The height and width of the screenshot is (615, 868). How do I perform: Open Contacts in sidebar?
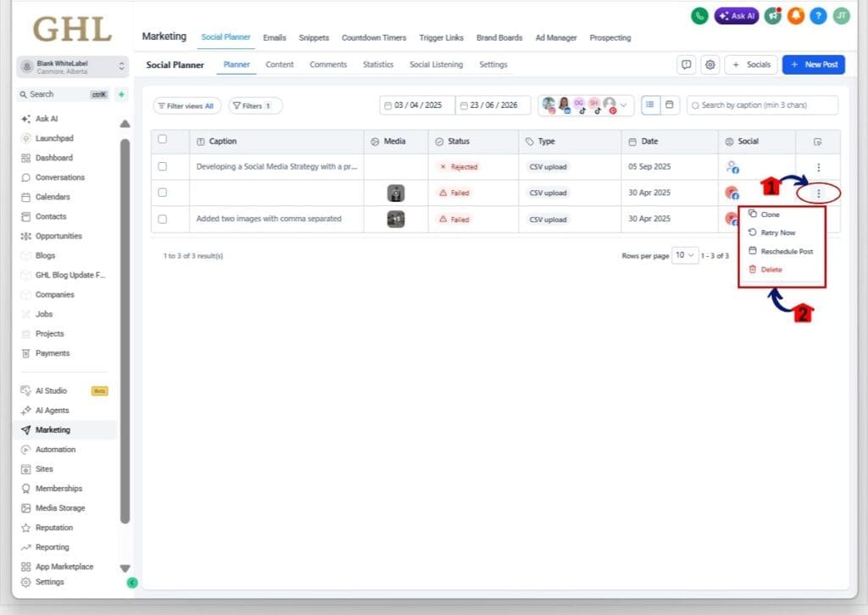point(50,216)
